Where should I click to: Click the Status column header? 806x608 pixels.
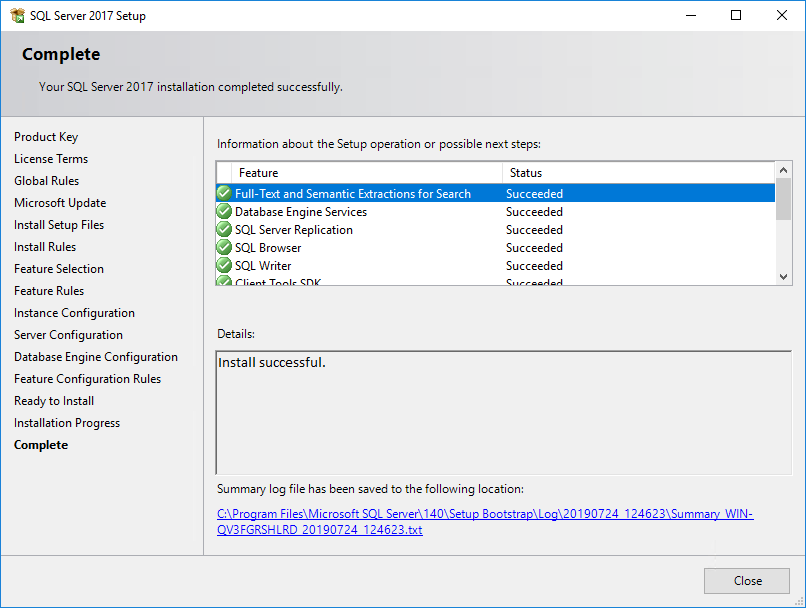638,173
